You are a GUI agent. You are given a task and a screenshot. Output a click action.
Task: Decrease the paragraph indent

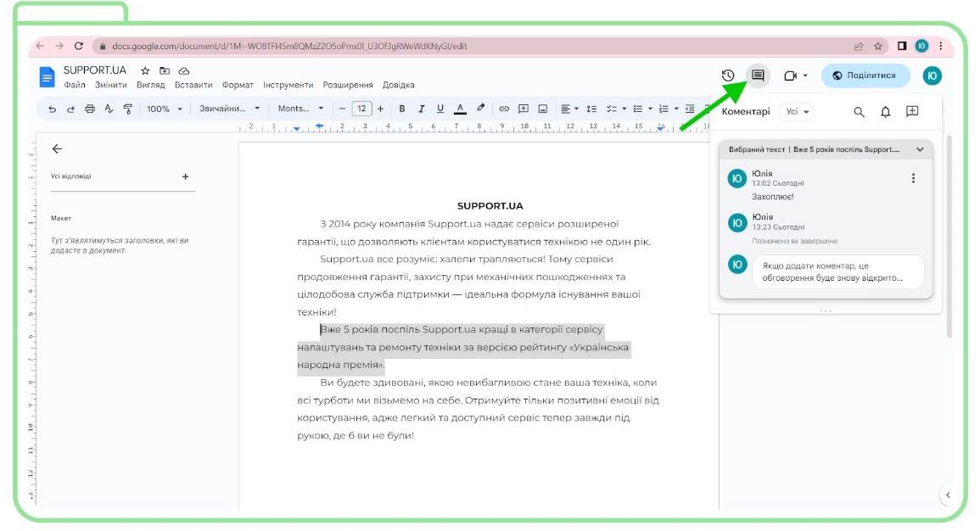690,109
